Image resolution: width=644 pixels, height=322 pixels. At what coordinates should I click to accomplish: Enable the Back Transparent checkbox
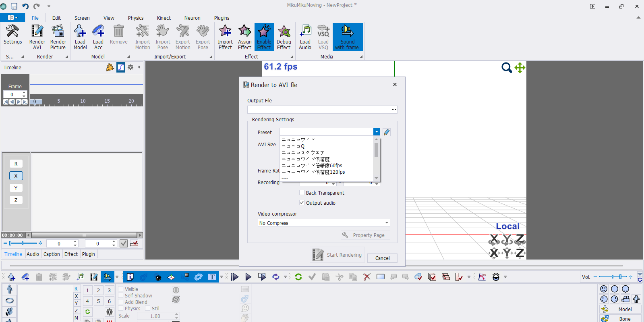click(302, 193)
